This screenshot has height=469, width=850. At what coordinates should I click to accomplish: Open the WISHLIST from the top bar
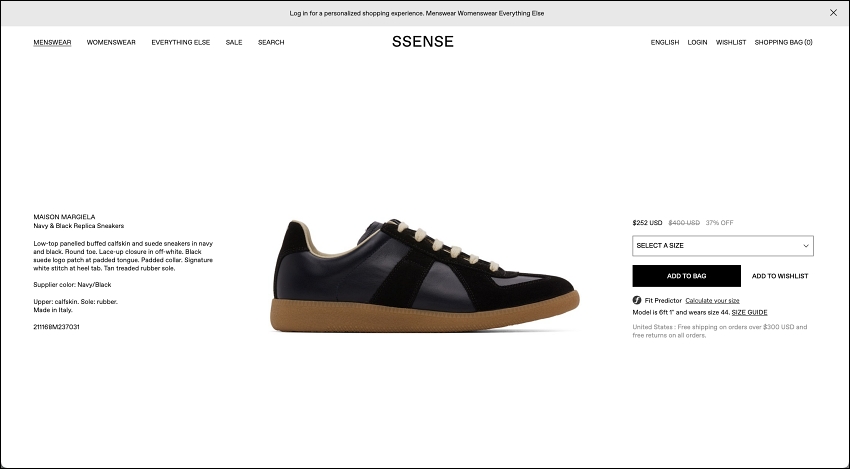coord(731,43)
